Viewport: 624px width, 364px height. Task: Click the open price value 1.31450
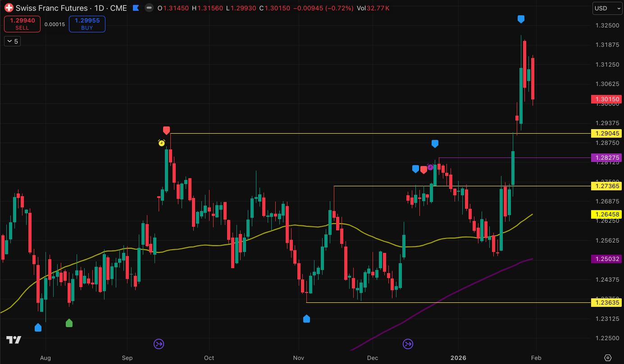tap(176, 8)
